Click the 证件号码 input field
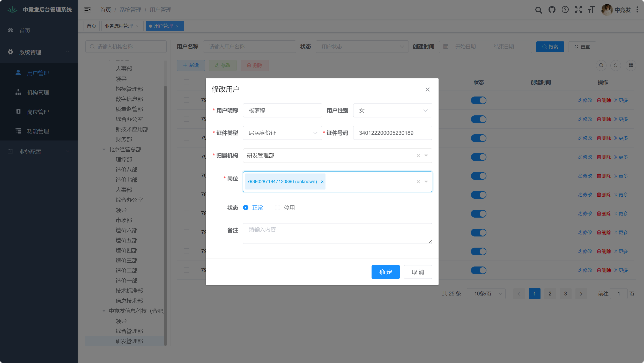The image size is (644, 363). click(x=392, y=133)
